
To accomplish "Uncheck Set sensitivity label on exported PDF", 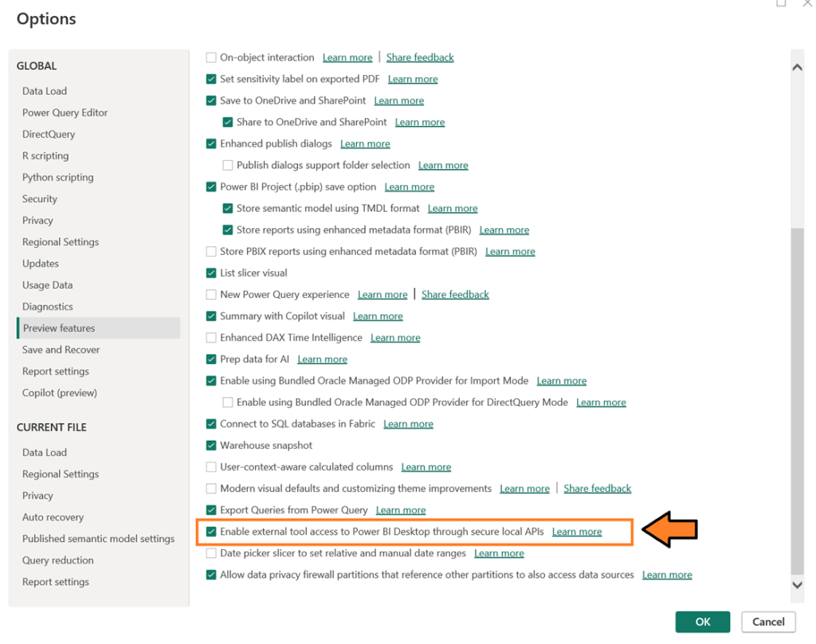I will click(x=210, y=79).
